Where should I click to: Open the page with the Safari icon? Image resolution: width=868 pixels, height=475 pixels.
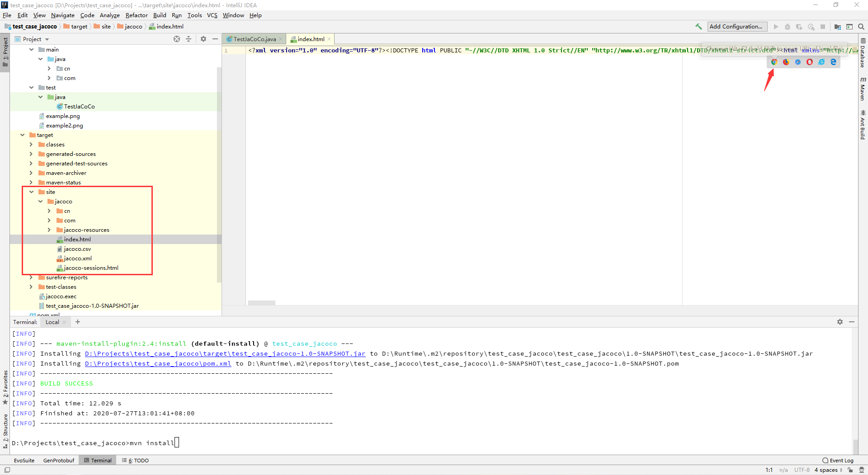tap(798, 62)
